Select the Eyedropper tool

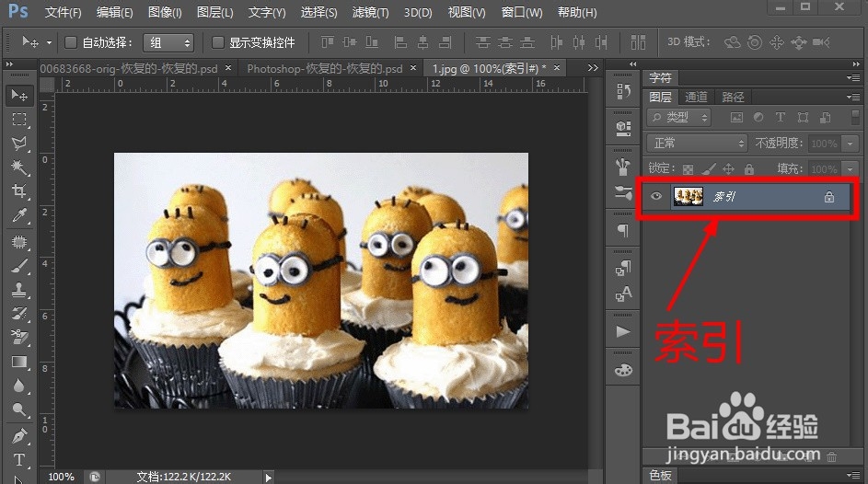[19, 215]
